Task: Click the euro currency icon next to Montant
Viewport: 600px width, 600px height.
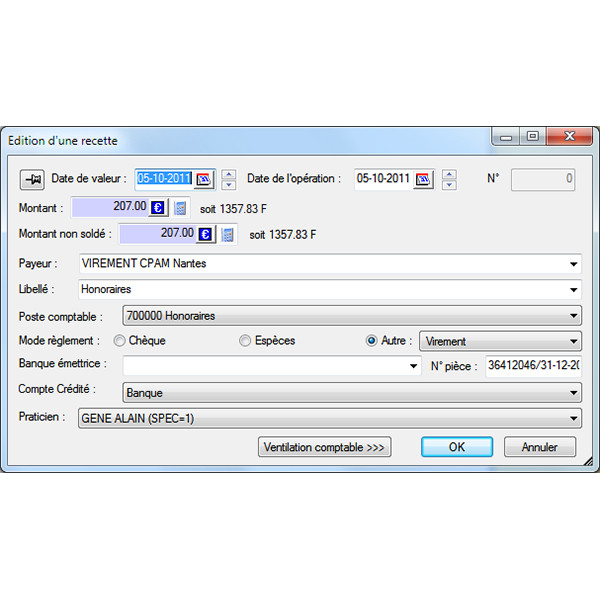Action: point(158,208)
